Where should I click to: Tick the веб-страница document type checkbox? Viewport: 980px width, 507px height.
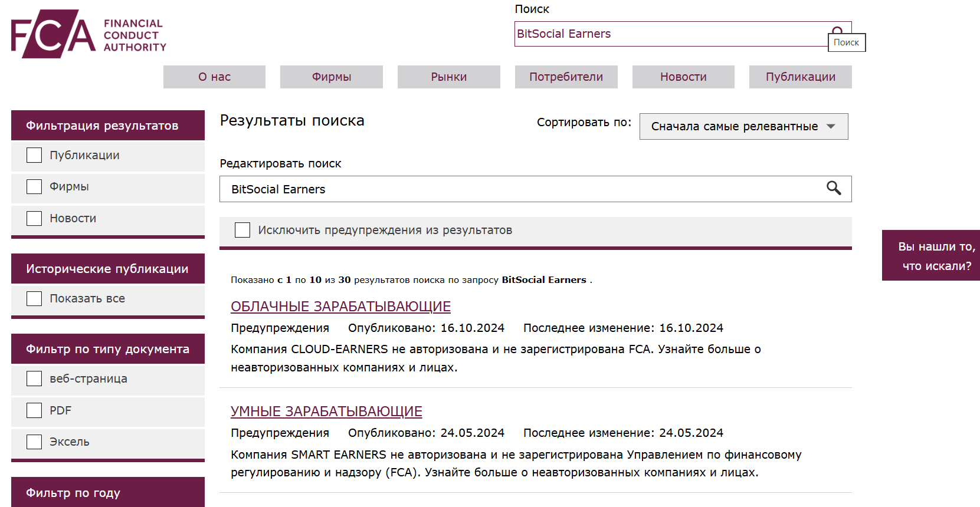(34, 378)
